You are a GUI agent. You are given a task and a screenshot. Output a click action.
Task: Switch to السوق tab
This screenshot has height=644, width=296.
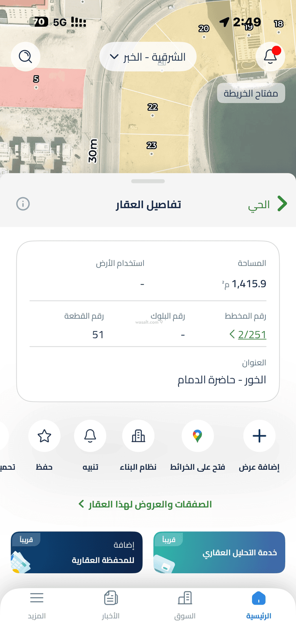pos(185,605)
